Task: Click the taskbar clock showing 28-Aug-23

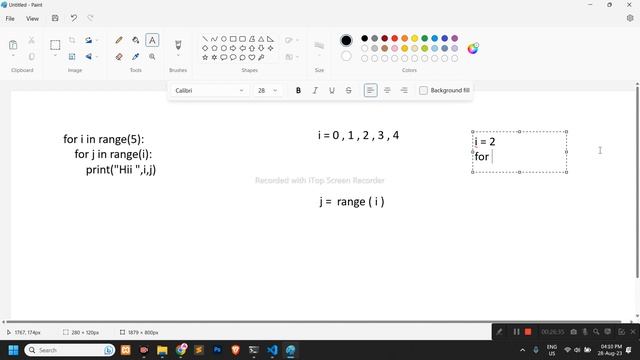Action: (x=611, y=350)
